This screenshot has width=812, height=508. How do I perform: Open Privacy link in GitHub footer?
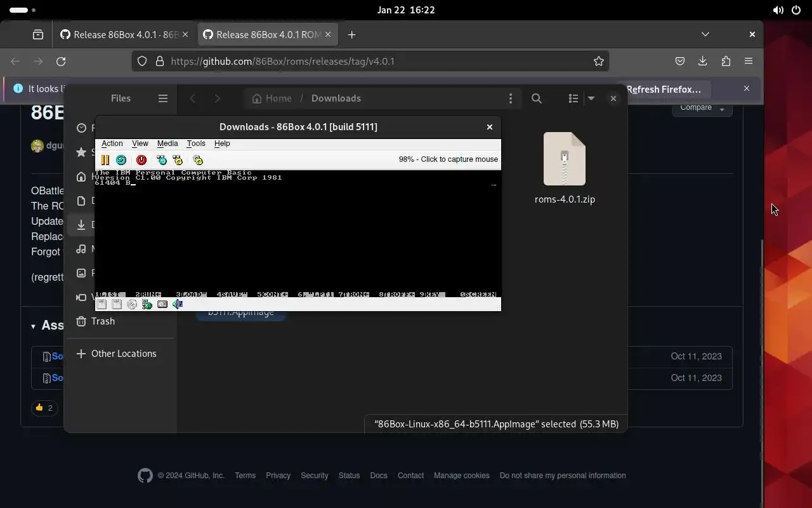pyautogui.click(x=278, y=476)
